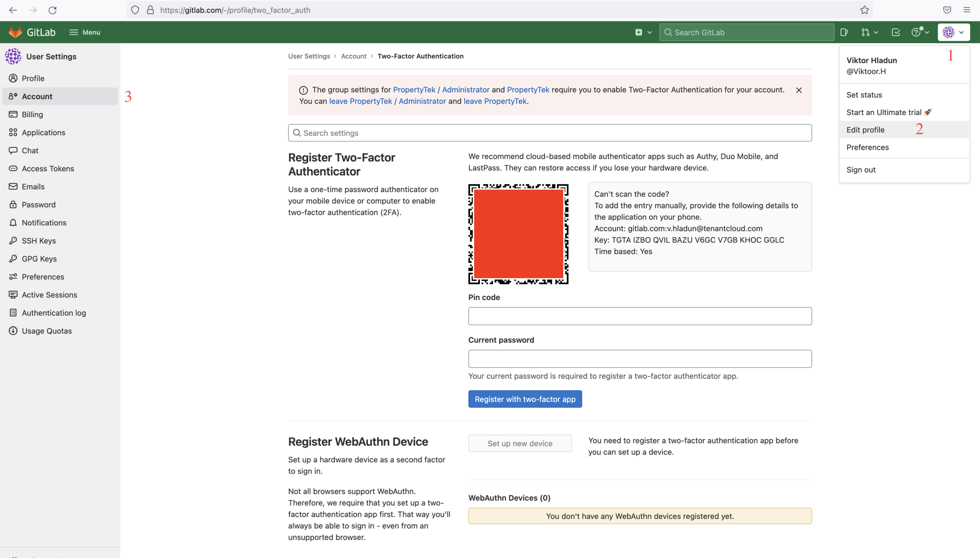Open the Issues icon in top navbar

[x=844, y=32]
